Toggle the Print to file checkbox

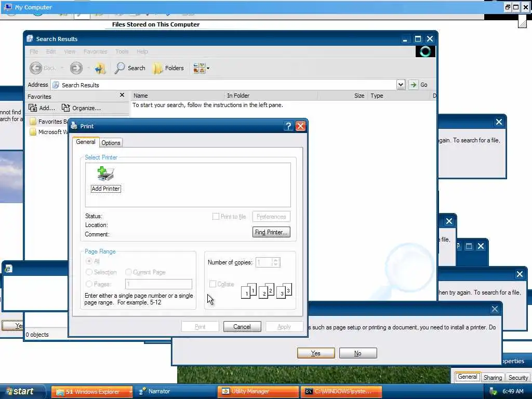[216, 217]
